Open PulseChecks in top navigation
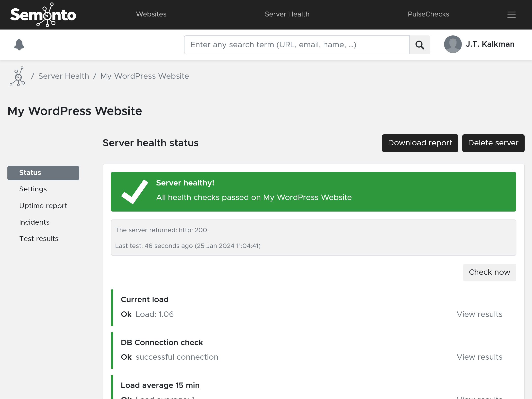This screenshot has width=532, height=399. tap(429, 14)
